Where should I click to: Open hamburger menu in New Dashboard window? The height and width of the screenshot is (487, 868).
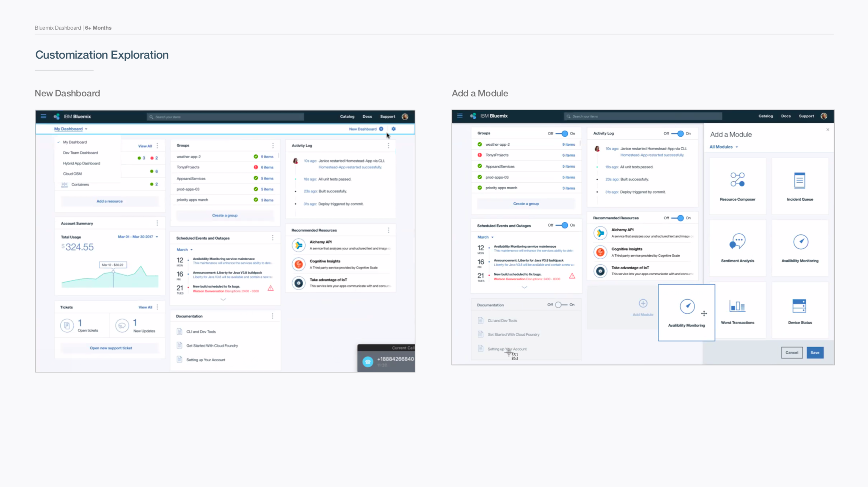pyautogui.click(x=43, y=116)
